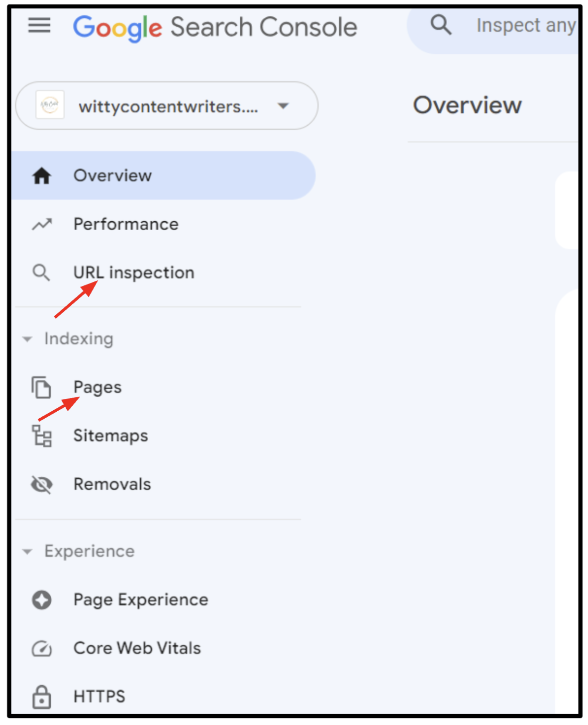The width and height of the screenshot is (588, 725).
Task: Select Overview in the sidebar
Action: click(112, 176)
